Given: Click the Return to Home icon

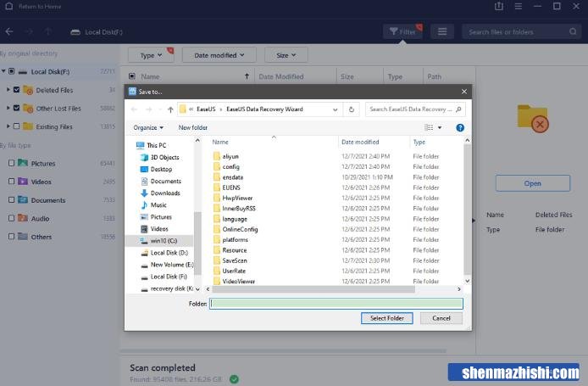Looking at the screenshot, I should point(9,7).
